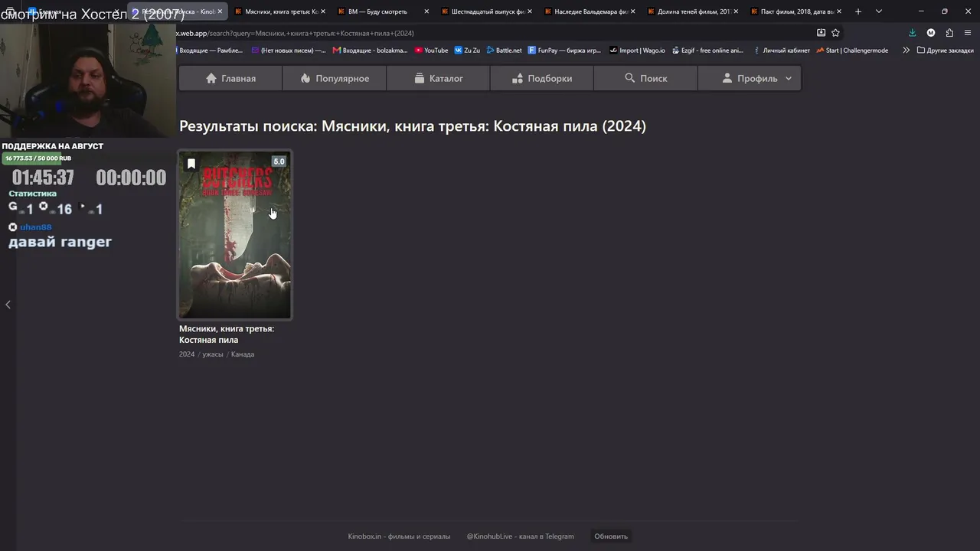
Task: Open the browser extensions puzzle icon
Action: [949, 33]
